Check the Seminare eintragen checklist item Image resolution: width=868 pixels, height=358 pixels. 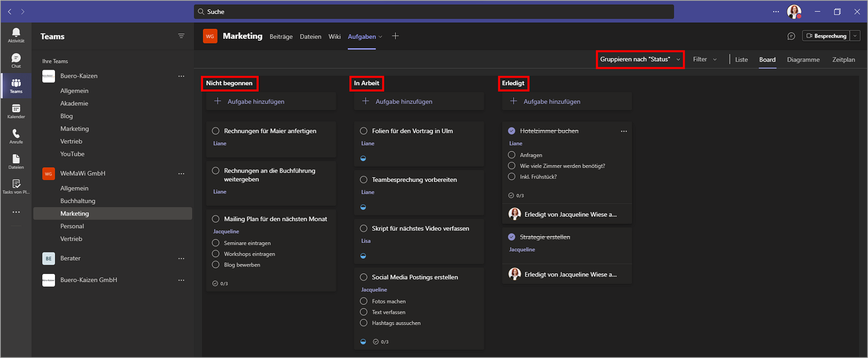(216, 243)
